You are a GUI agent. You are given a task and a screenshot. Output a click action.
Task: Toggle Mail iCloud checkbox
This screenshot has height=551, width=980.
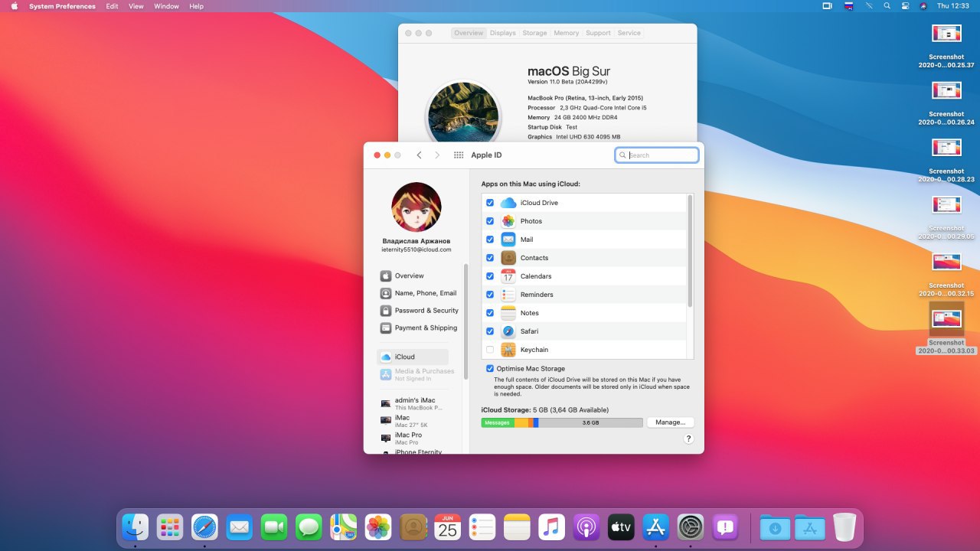(490, 240)
